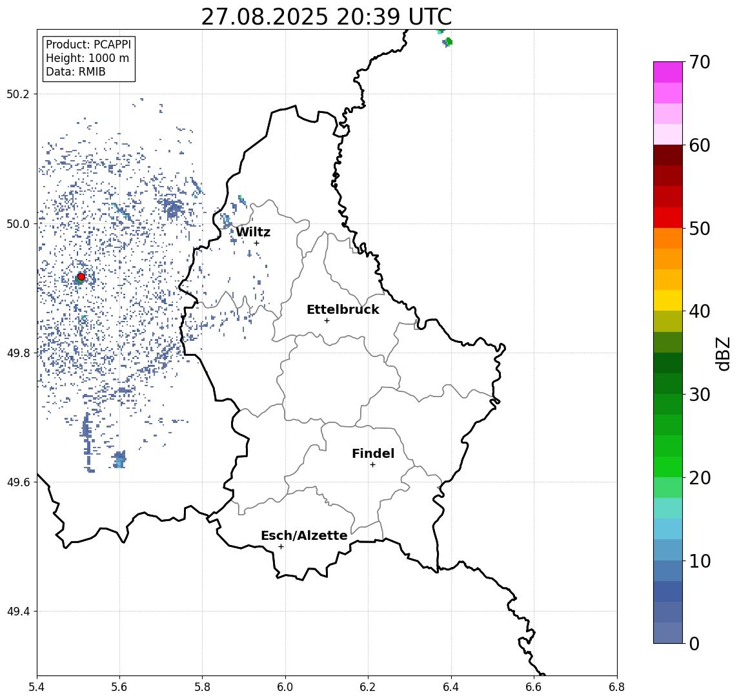This screenshot has height=700, width=739.
Task: Click the 'Data: RMIB' text
Action: (x=76, y=72)
